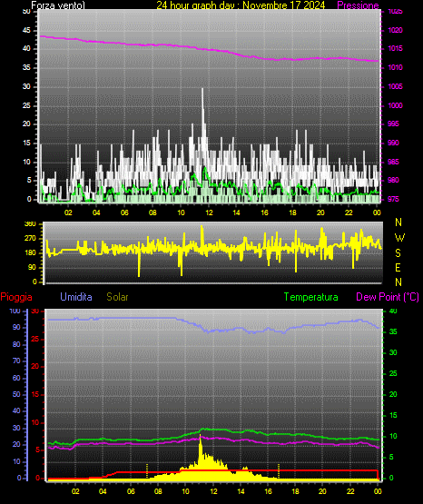Viewport: 423px width, 504px height.
Task: Click the Solar legend label
Action: click(117, 297)
